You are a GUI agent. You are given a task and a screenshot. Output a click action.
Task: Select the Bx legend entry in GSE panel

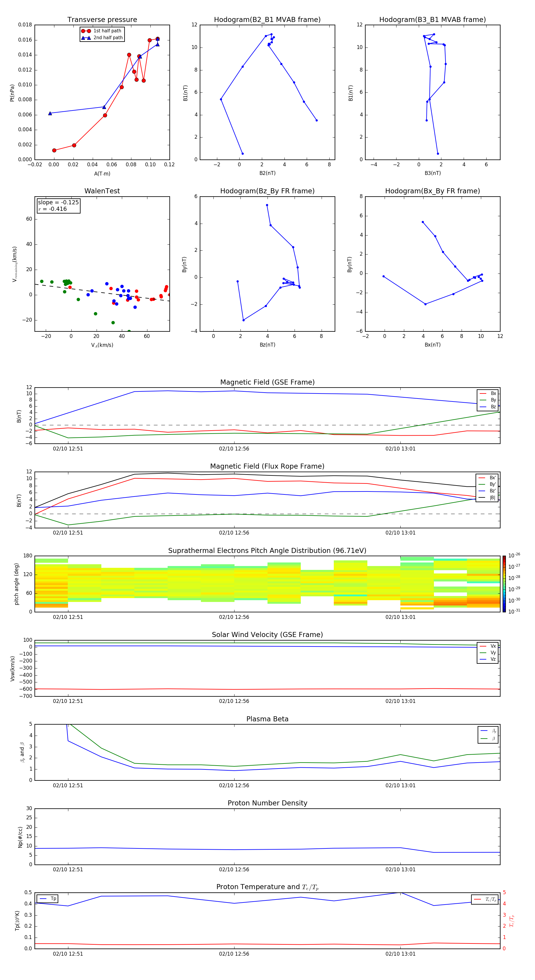[x=488, y=393]
